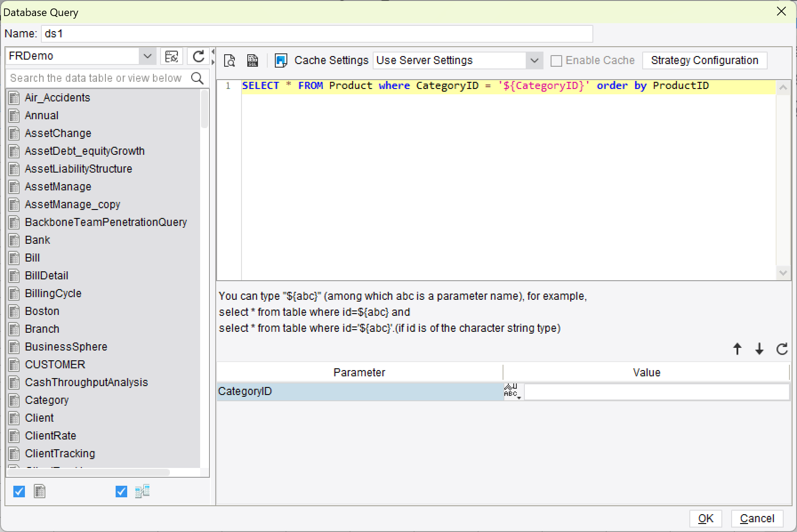
Task: Preview the query results
Action: coord(229,60)
